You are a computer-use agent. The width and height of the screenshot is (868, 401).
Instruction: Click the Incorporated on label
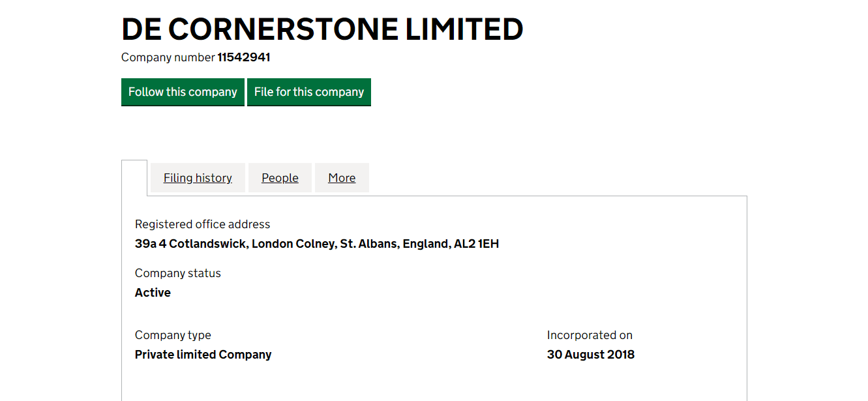pos(590,335)
